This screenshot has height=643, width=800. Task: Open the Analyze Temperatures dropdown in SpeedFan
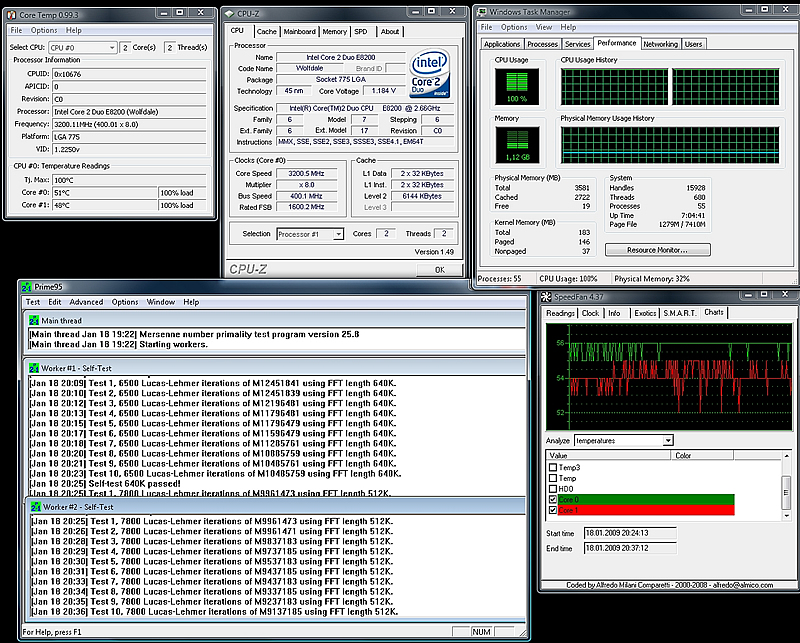pyautogui.click(x=623, y=440)
